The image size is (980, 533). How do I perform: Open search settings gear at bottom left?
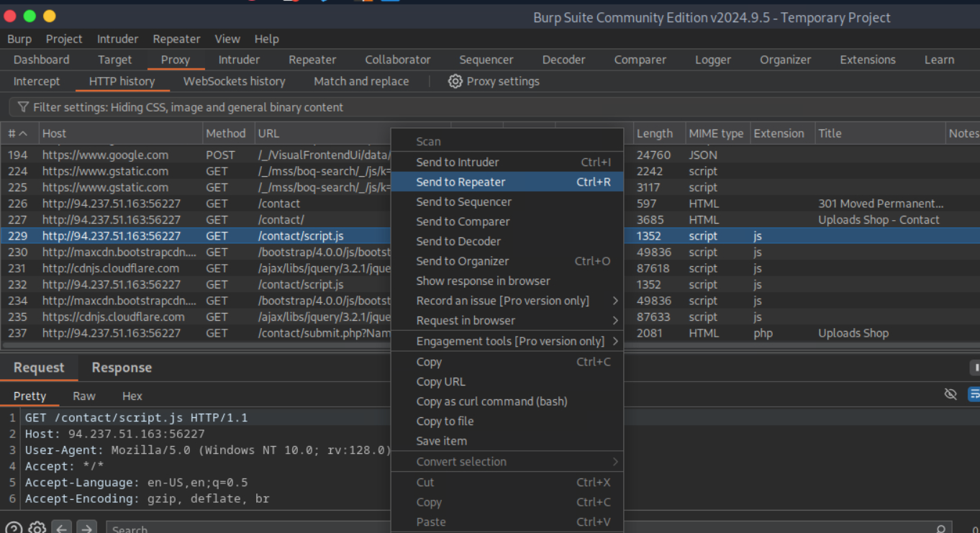[37, 529]
